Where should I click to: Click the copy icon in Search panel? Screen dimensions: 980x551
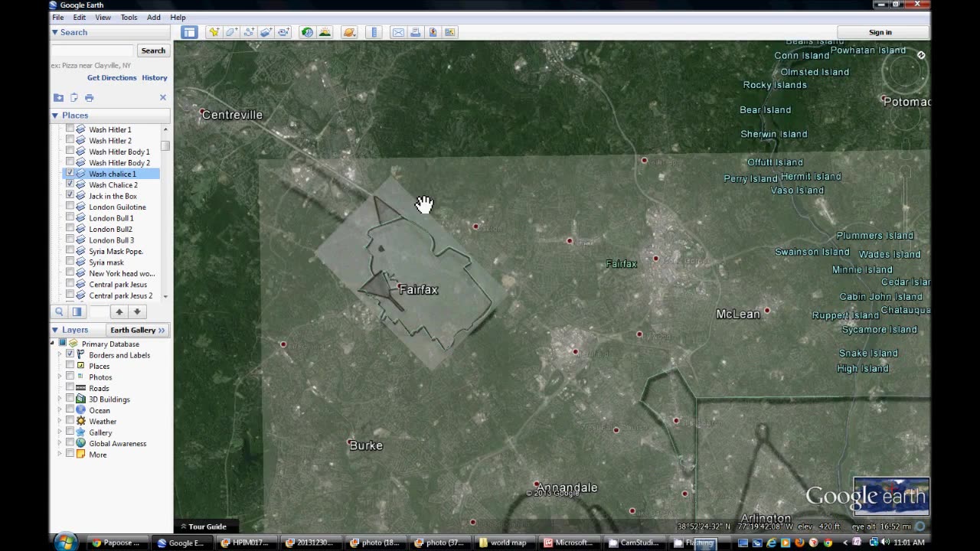tap(74, 97)
